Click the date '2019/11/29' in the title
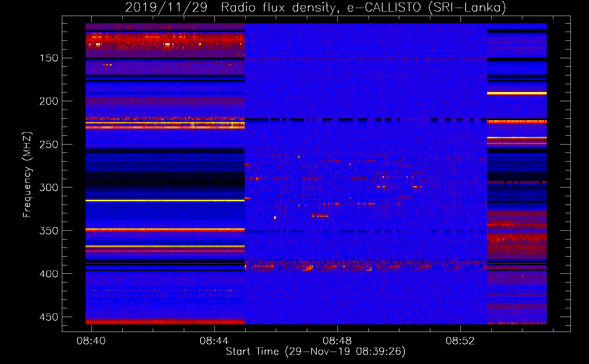Image resolution: width=589 pixels, height=364 pixels. [166, 8]
